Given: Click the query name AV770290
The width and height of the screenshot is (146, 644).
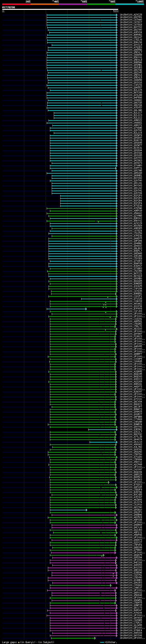Looking at the screenshot, I should coord(8,7).
